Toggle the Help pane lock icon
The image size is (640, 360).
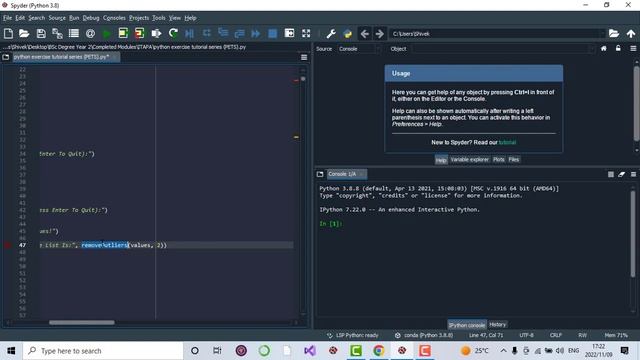[618, 49]
